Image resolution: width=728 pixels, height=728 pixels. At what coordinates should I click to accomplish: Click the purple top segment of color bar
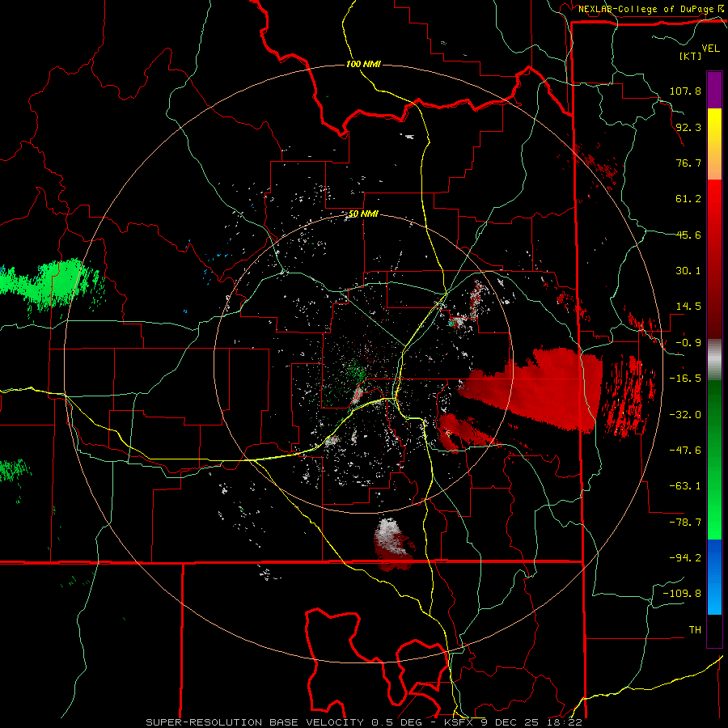pyautogui.click(x=714, y=90)
